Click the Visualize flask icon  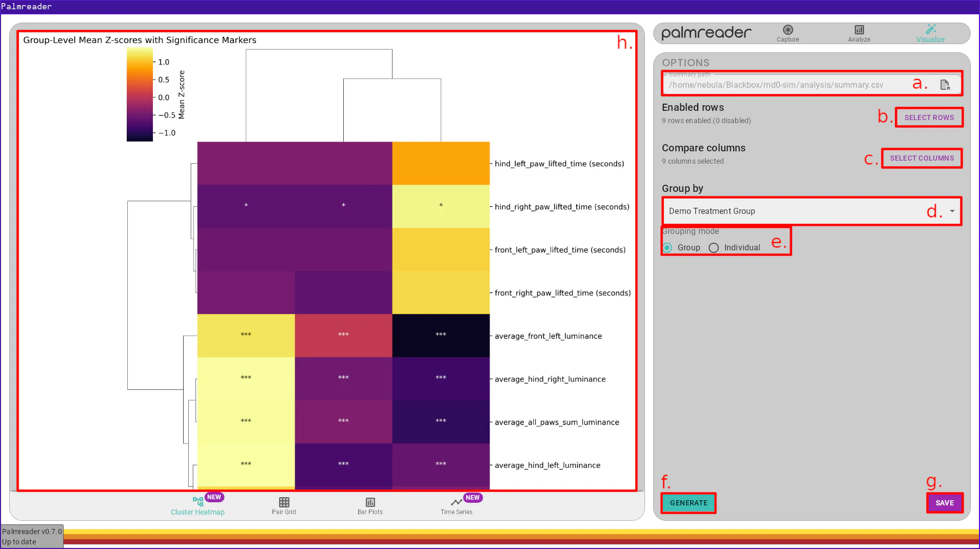click(930, 29)
